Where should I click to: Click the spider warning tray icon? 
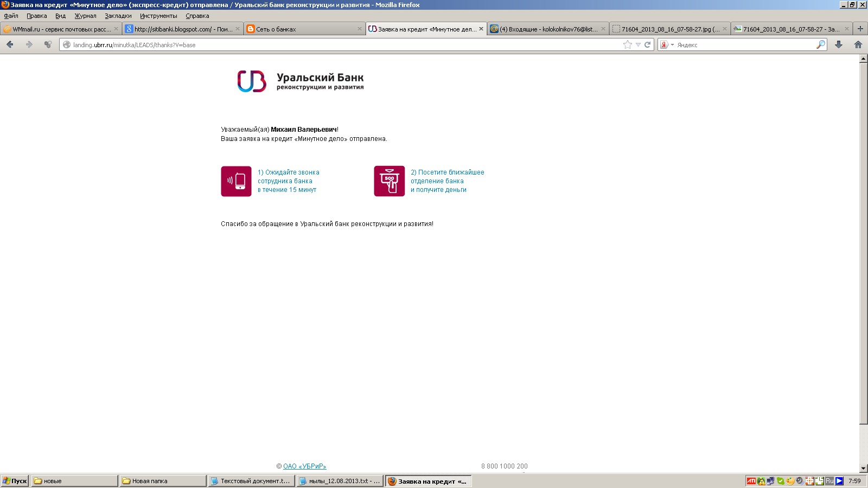(761, 481)
